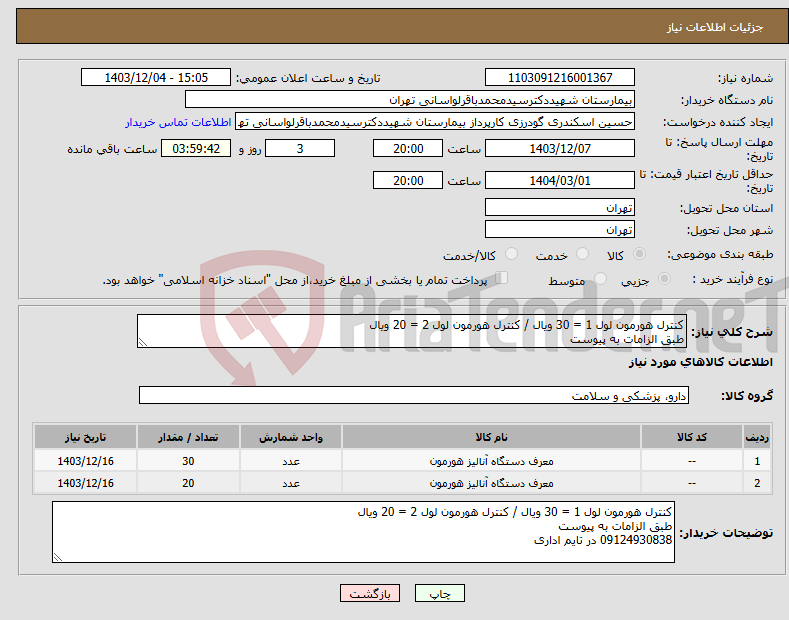Click the price validity date 1404/03/01
Image resolution: width=789 pixels, height=620 pixels.
(x=560, y=180)
